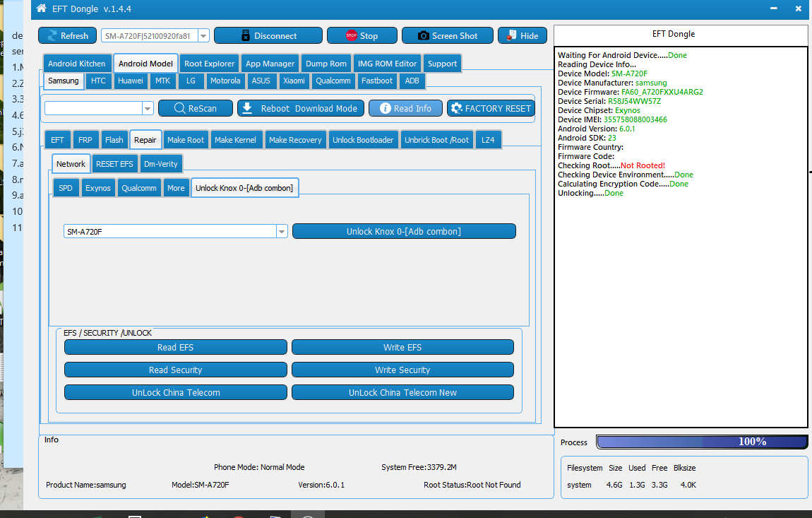
Task: Open the Support tab
Action: (x=442, y=64)
